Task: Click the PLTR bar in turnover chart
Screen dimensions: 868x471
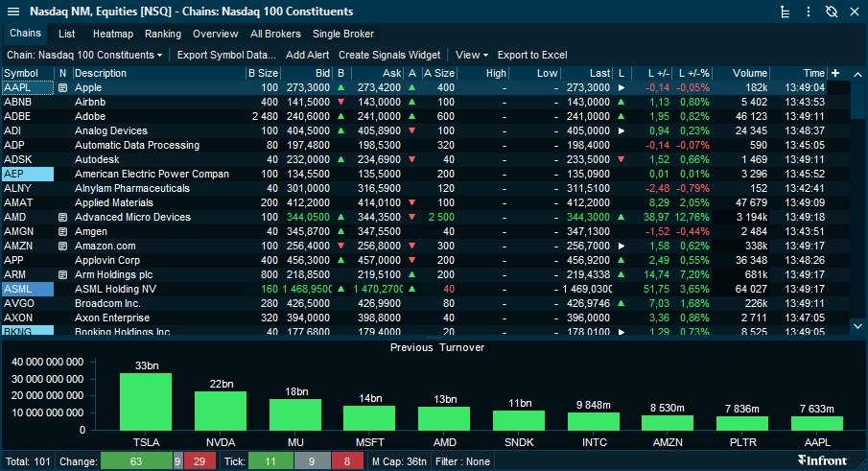Action: click(742, 423)
